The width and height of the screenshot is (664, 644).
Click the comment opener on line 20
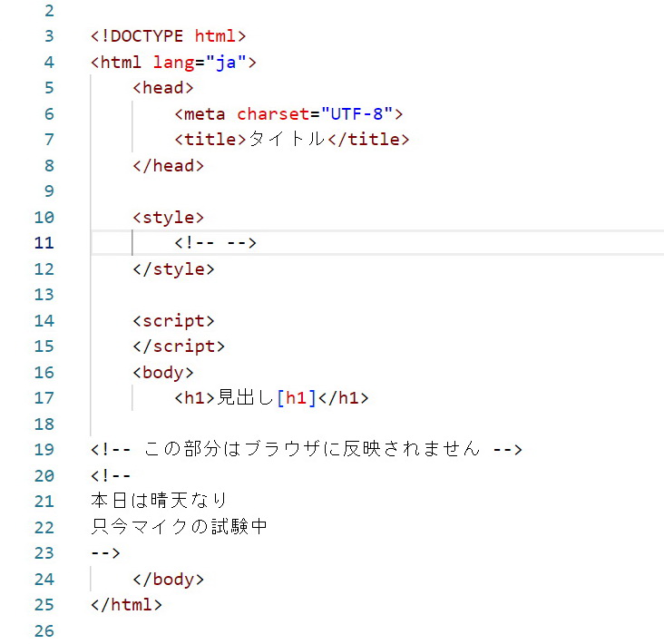tap(111, 475)
